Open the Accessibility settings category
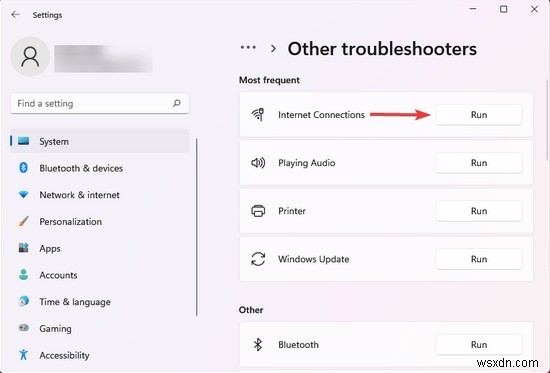The image size is (550, 373). (x=100, y=355)
